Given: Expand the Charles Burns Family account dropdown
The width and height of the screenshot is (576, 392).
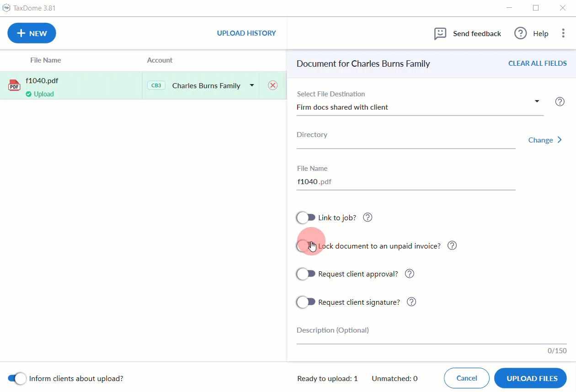Looking at the screenshot, I should click(x=251, y=85).
